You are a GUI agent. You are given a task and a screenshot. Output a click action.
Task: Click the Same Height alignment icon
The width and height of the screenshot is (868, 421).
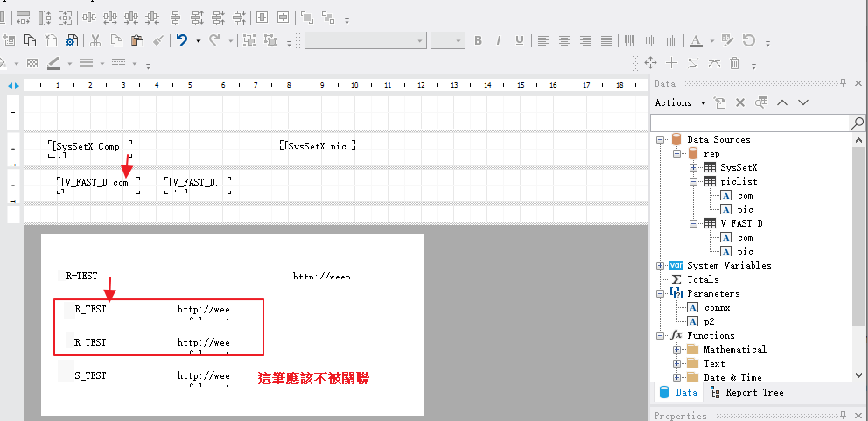pos(45,18)
